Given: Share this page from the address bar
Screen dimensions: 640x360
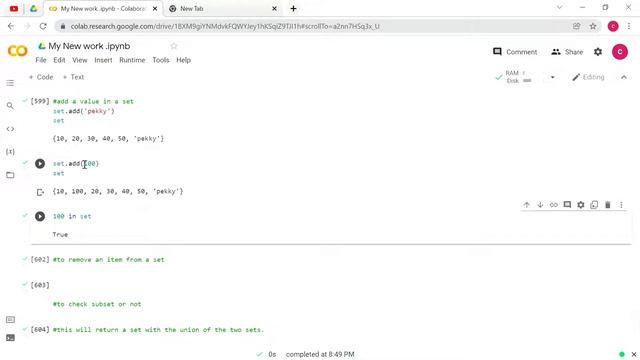Looking at the screenshot, I should (x=576, y=26).
